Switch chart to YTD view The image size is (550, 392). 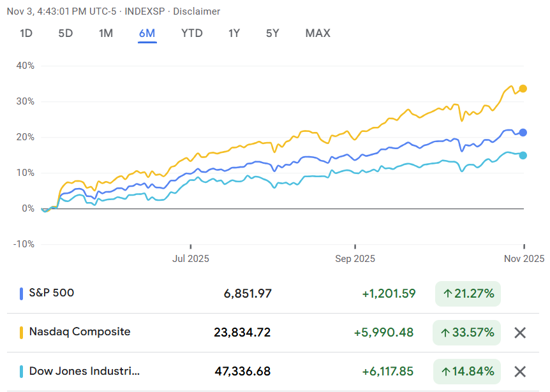point(191,33)
